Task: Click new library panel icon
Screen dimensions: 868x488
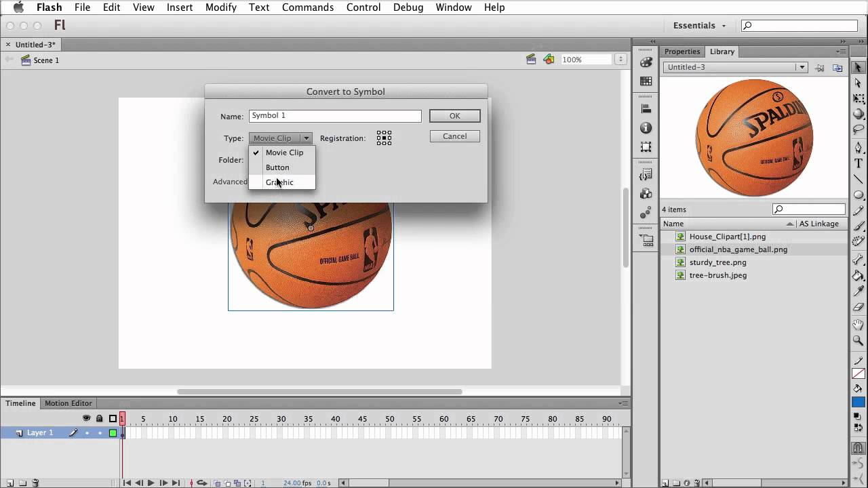Action: coord(838,68)
